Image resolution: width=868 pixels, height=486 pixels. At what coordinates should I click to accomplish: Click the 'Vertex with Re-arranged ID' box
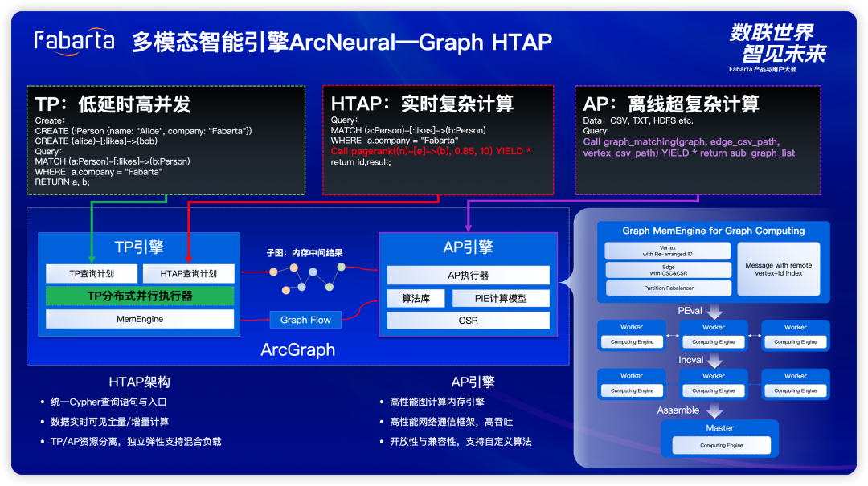point(668,251)
